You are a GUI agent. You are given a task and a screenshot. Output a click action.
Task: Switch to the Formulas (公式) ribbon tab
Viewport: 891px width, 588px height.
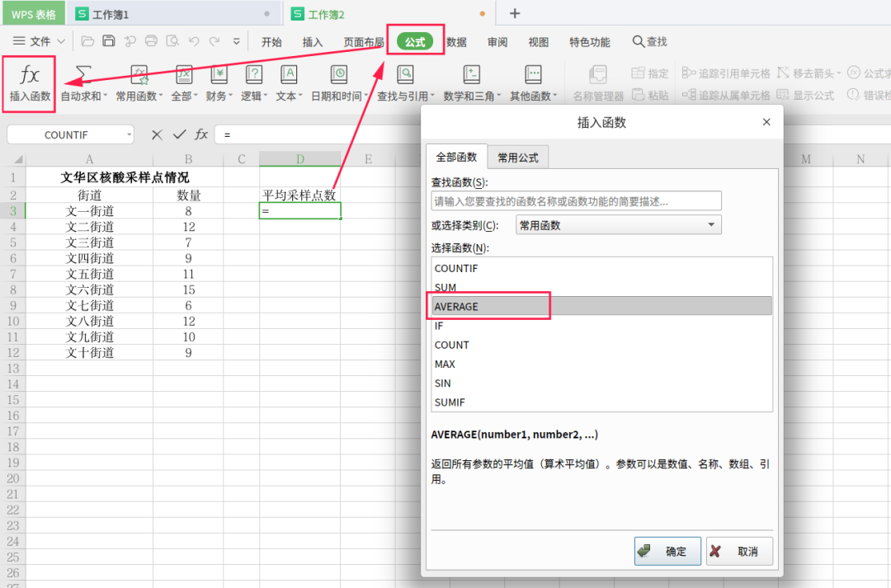(415, 41)
